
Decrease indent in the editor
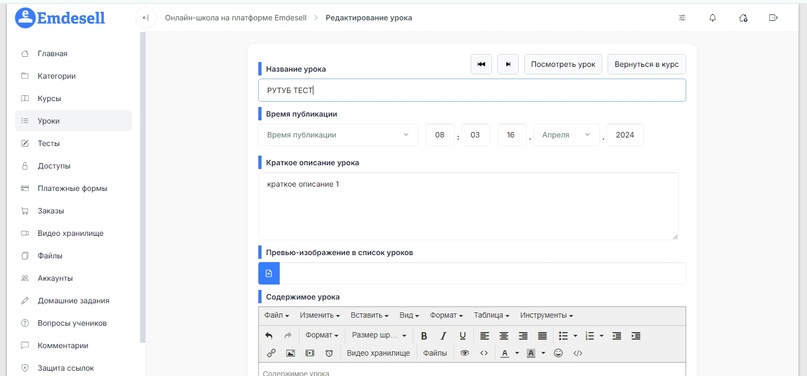click(617, 336)
